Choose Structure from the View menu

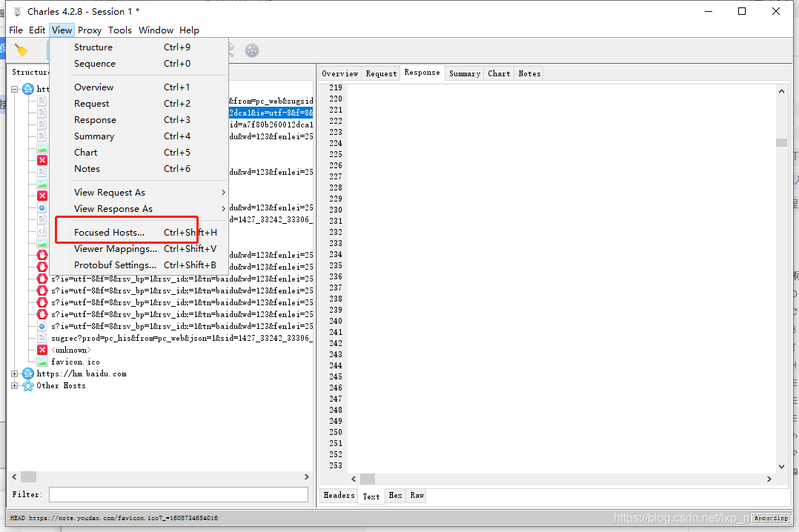139,47
